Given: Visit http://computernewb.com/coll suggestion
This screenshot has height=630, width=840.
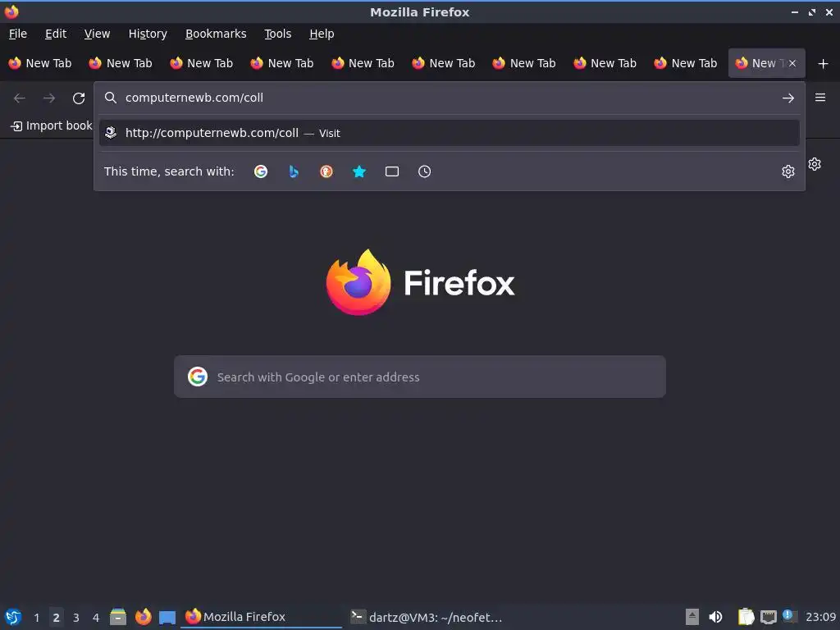Looking at the screenshot, I should pyautogui.click(x=449, y=133).
